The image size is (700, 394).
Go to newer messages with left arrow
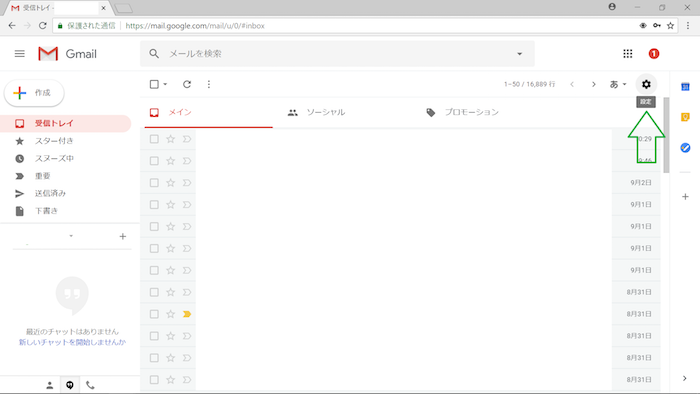click(572, 84)
